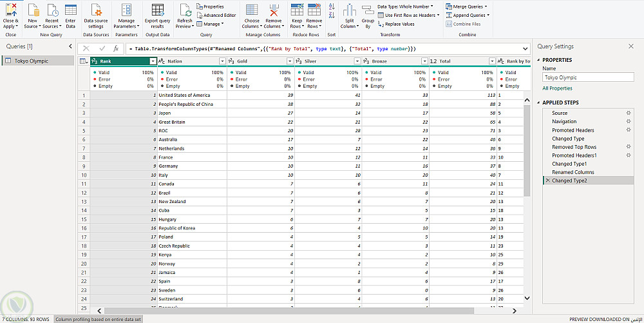The height and width of the screenshot is (323, 644).
Task: Click into the formula bar text
Action: click(272, 49)
